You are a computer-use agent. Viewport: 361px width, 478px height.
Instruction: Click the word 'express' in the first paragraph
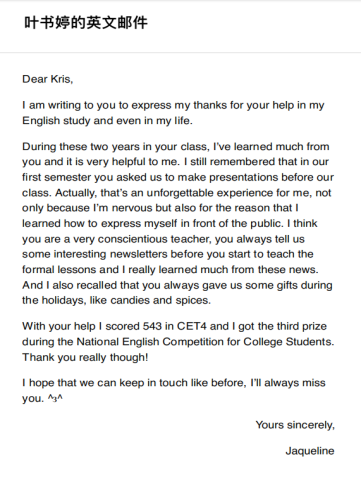[x=151, y=105]
